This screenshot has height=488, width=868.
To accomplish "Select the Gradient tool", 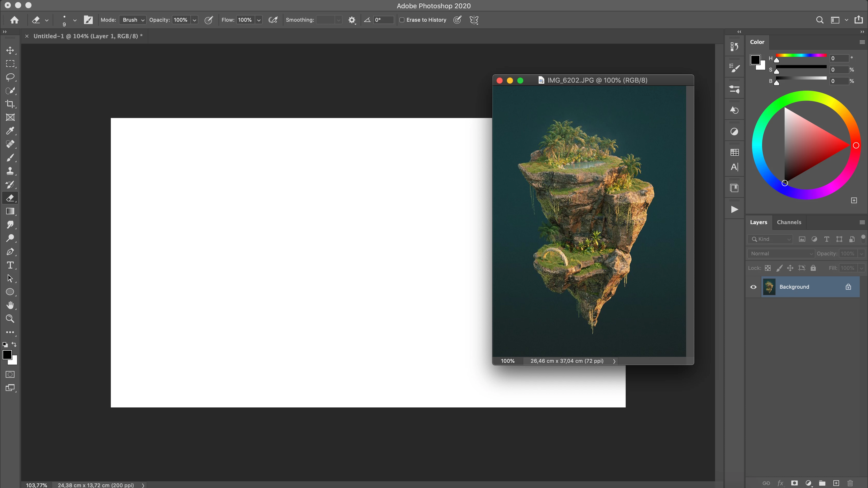I will pos(10,211).
